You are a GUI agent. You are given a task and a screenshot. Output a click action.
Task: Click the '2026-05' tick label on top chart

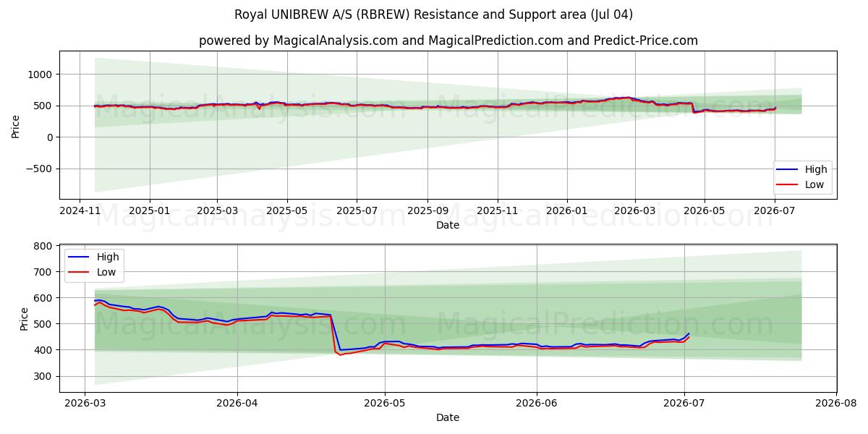704,210
